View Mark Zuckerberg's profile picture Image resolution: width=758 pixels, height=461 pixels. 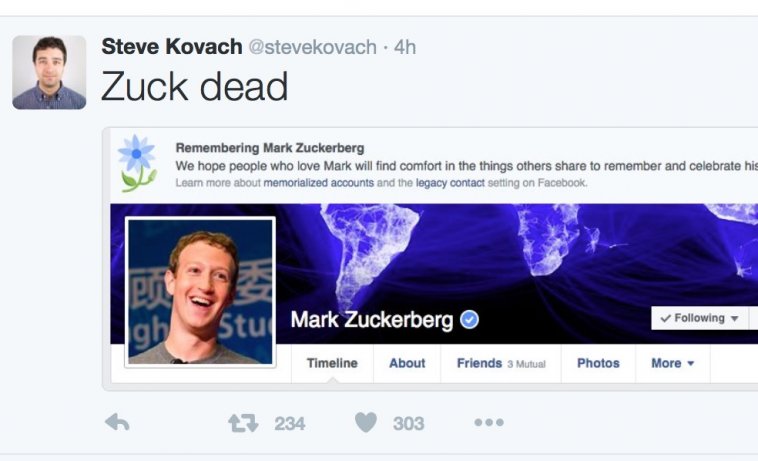(x=200, y=292)
